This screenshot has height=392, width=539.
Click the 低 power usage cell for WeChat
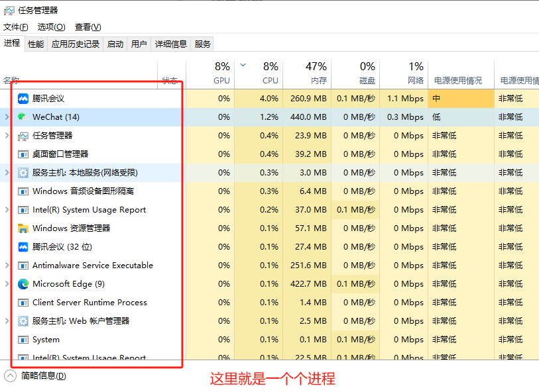point(461,117)
